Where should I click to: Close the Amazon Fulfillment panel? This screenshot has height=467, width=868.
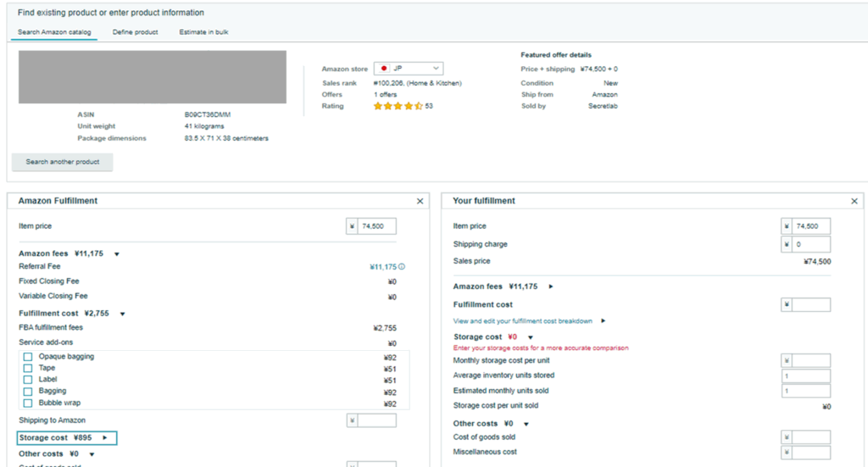[420, 202]
